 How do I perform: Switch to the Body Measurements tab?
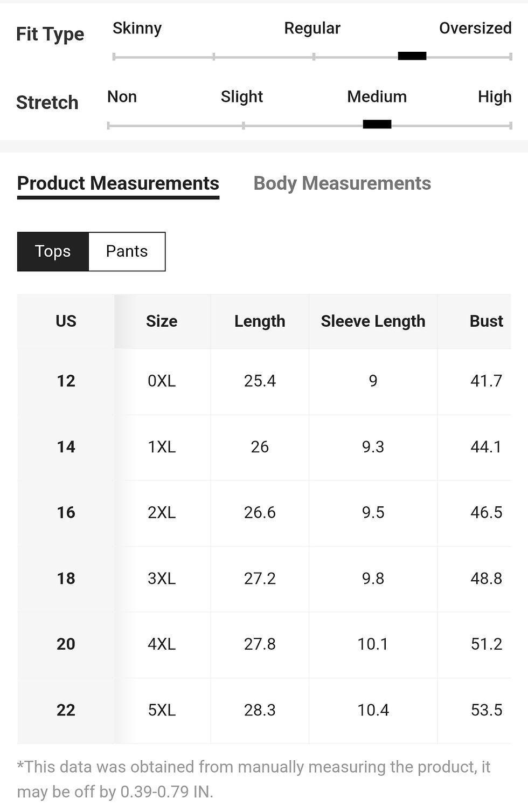pyautogui.click(x=342, y=183)
